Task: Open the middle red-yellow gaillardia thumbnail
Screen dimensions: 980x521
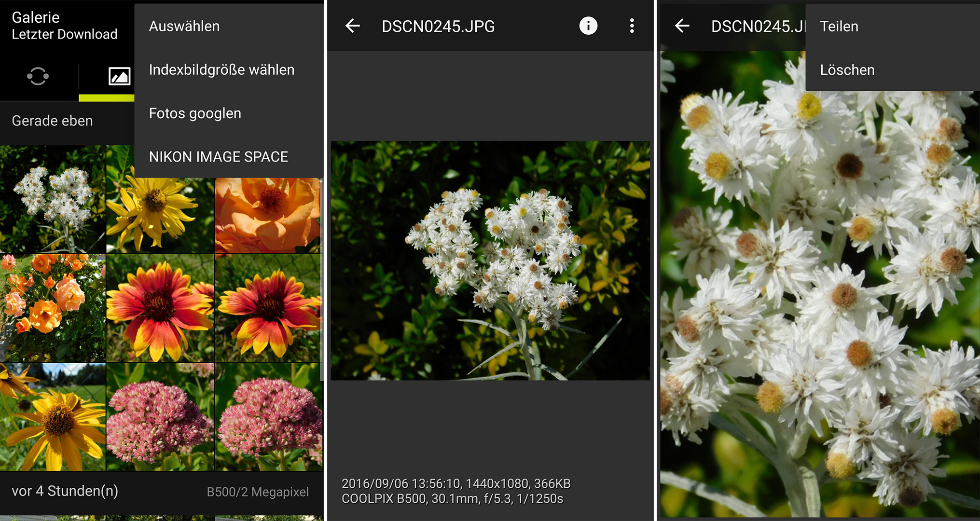Action: tap(160, 308)
